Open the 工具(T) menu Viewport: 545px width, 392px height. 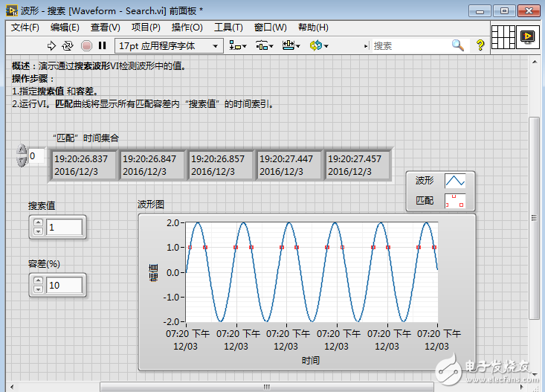(223, 28)
